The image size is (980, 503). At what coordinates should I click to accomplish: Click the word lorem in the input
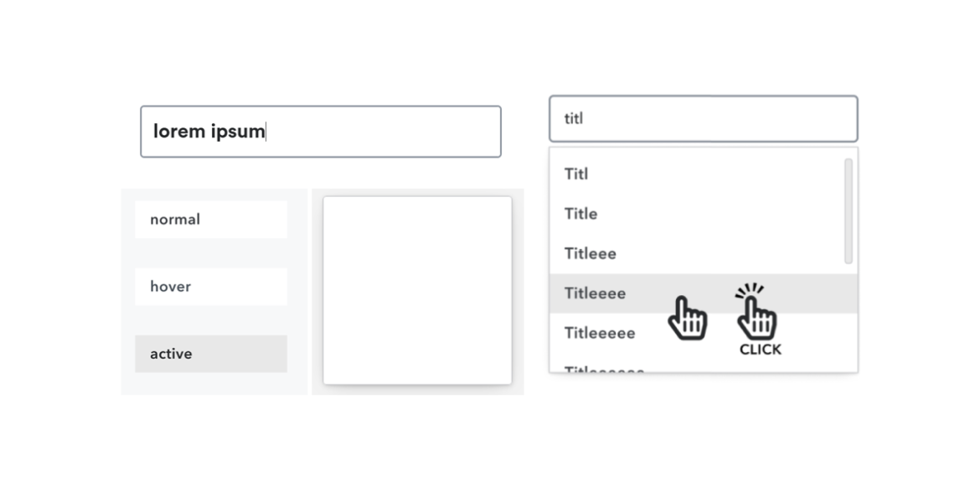(x=178, y=132)
